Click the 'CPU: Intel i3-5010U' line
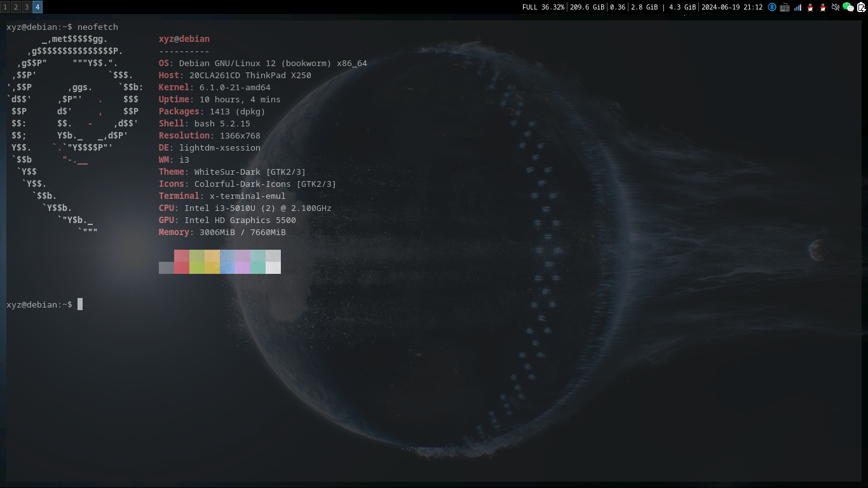Viewport: 868px width, 488px height. (245, 208)
